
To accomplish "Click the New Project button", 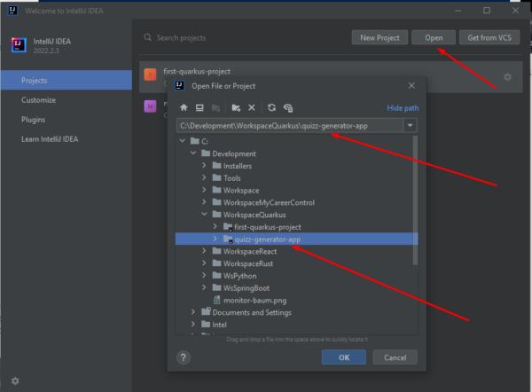I will pyautogui.click(x=379, y=37).
